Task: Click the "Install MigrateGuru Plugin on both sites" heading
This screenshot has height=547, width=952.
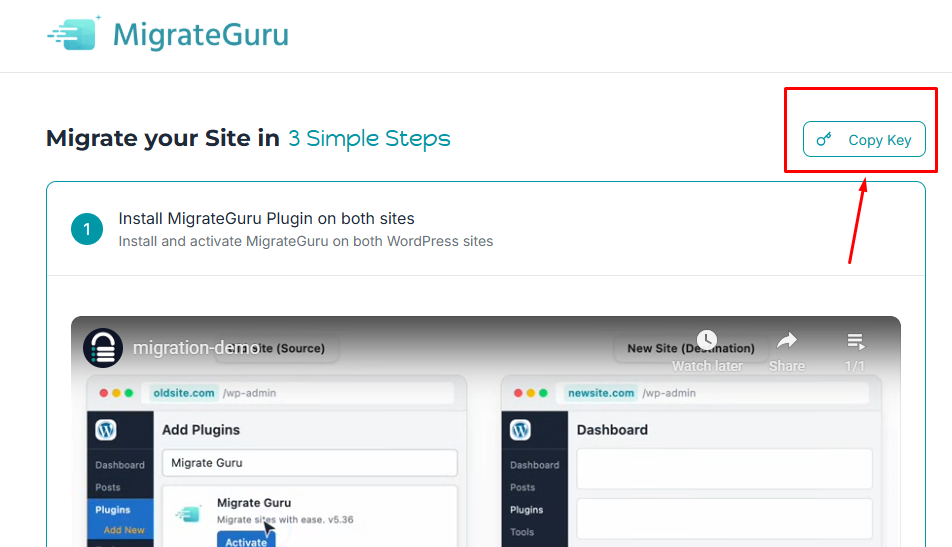Action: coord(267,219)
